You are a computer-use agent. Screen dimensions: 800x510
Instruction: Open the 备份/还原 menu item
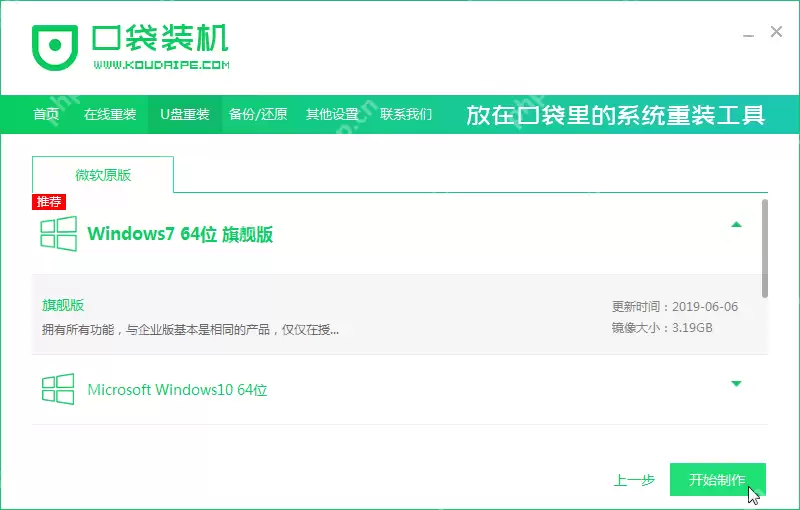[x=258, y=114]
